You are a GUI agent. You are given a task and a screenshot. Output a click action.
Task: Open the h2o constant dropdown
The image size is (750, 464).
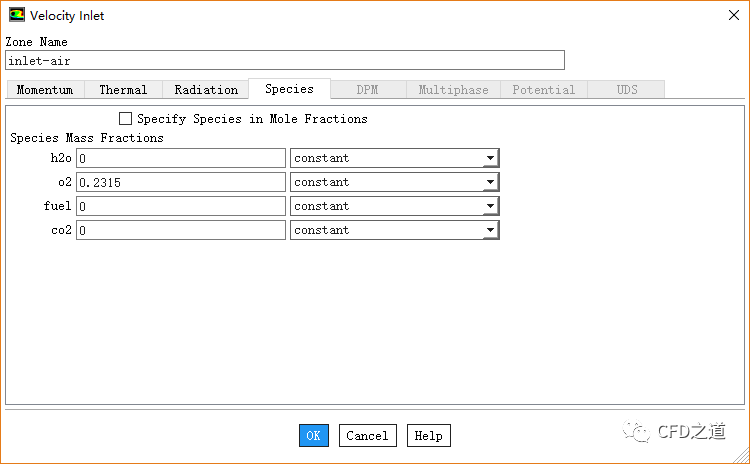(395, 158)
